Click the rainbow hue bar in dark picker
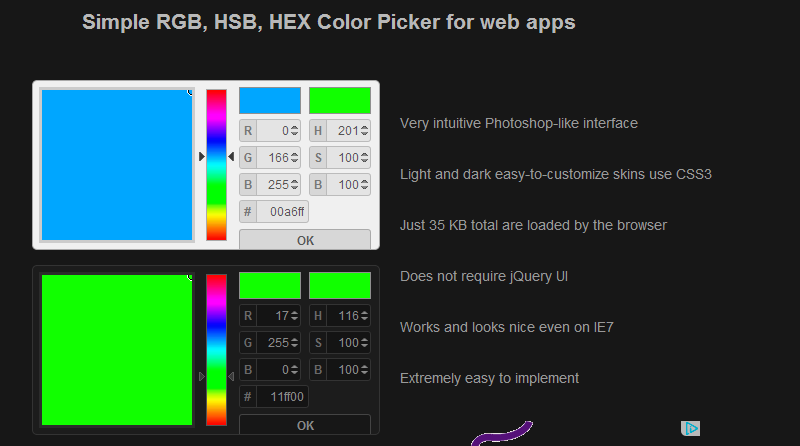The image size is (800, 446). tap(217, 350)
